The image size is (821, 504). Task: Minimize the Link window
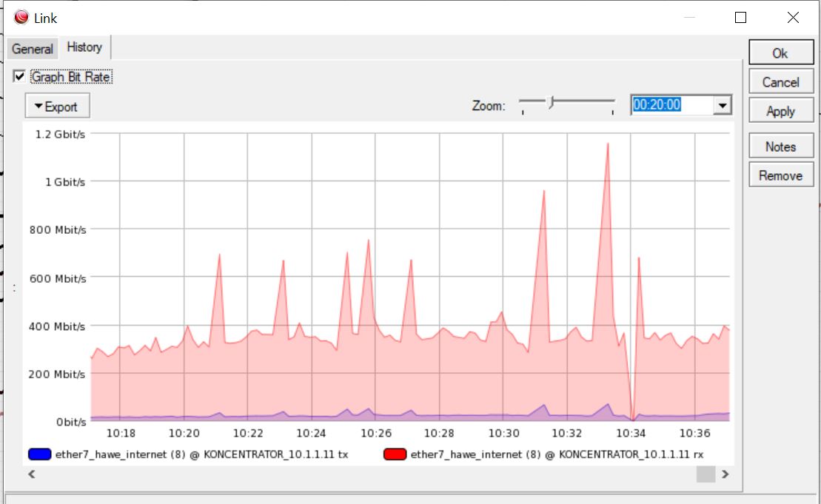[689, 18]
